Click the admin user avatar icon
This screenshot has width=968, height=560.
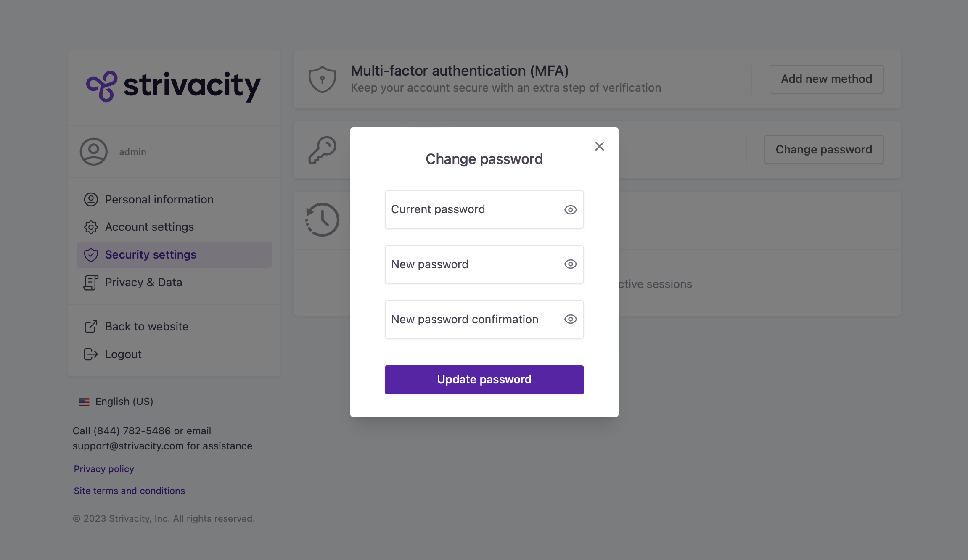coord(93,152)
